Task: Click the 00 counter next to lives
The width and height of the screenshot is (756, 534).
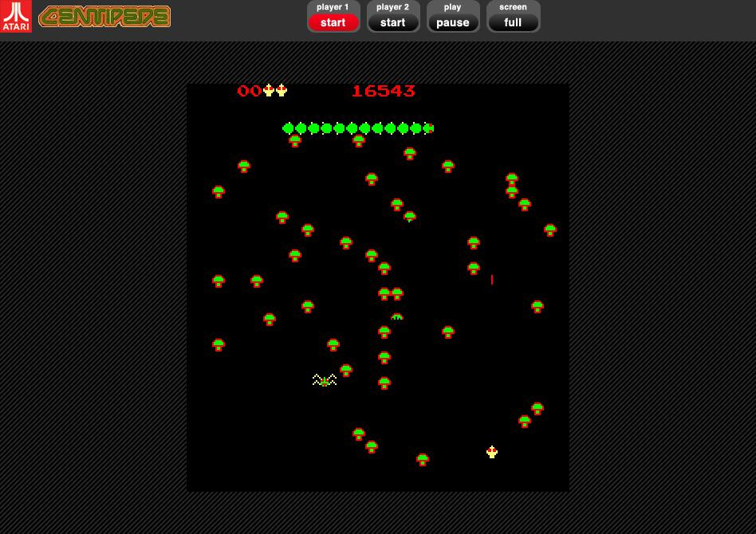Action: pyautogui.click(x=250, y=91)
